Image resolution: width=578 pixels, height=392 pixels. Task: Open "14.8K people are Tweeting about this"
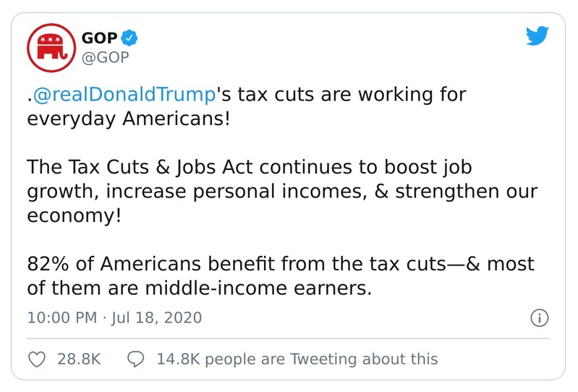click(x=297, y=359)
